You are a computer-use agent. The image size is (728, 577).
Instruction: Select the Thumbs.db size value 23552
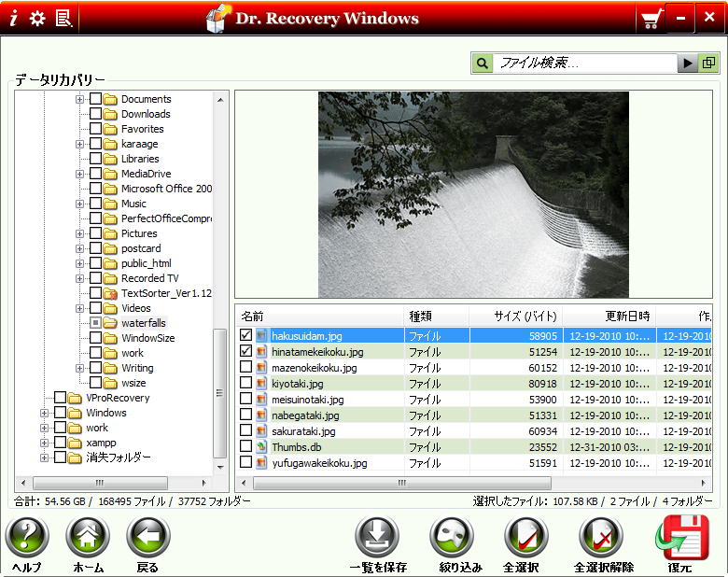click(x=543, y=447)
